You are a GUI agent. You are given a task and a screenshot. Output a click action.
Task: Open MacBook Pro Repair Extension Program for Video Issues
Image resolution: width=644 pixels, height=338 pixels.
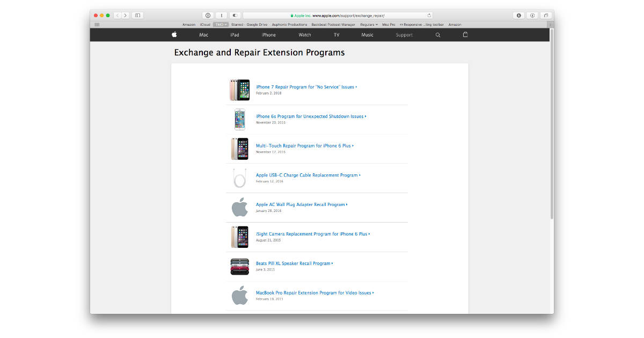click(x=315, y=293)
